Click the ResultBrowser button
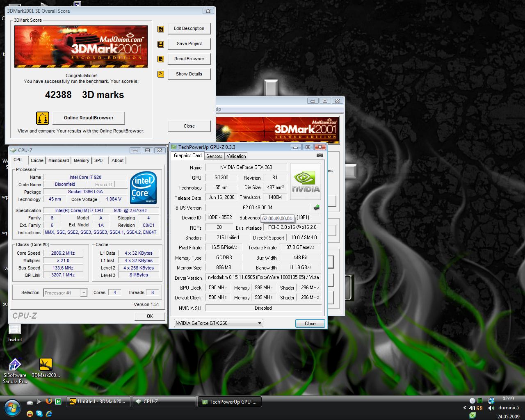 [x=189, y=59]
